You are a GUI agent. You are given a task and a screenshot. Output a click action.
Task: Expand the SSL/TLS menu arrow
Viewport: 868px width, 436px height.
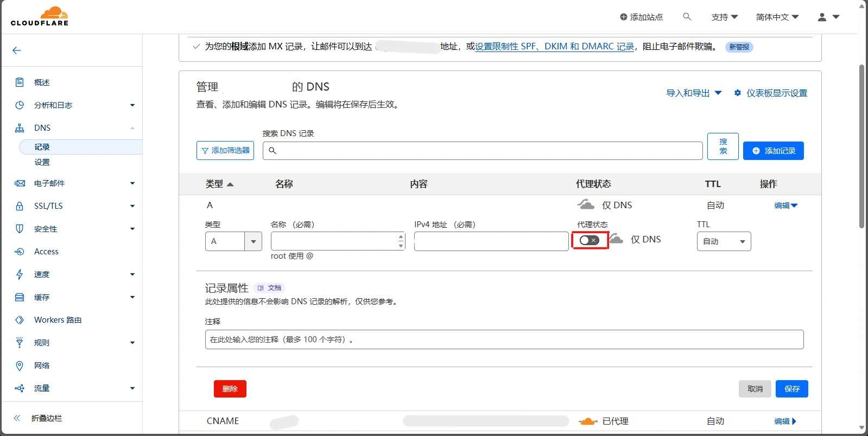[x=132, y=206]
